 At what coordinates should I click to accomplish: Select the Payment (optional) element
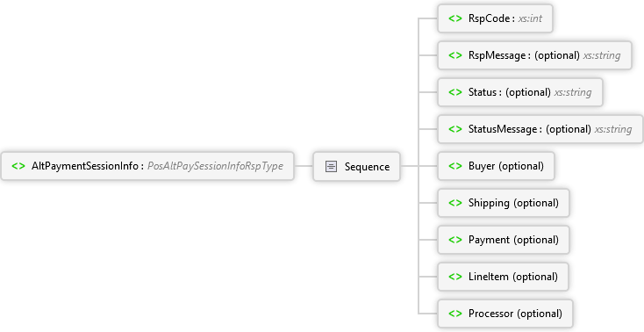[504, 240]
